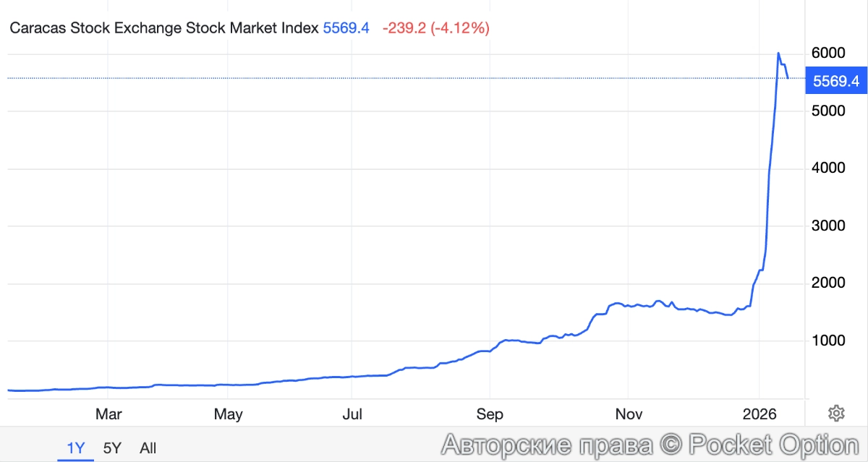Click the 1000 price axis label
Screen dimensions: 868x462
tap(829, 341)
